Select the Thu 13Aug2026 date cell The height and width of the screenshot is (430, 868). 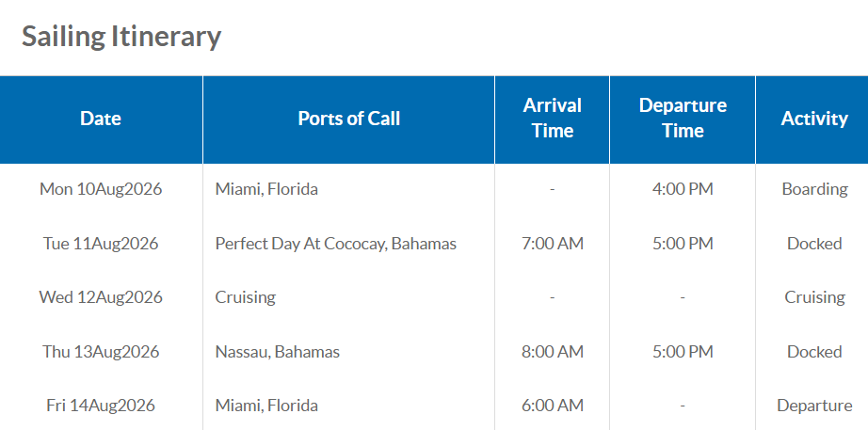[x=101, y=352]
